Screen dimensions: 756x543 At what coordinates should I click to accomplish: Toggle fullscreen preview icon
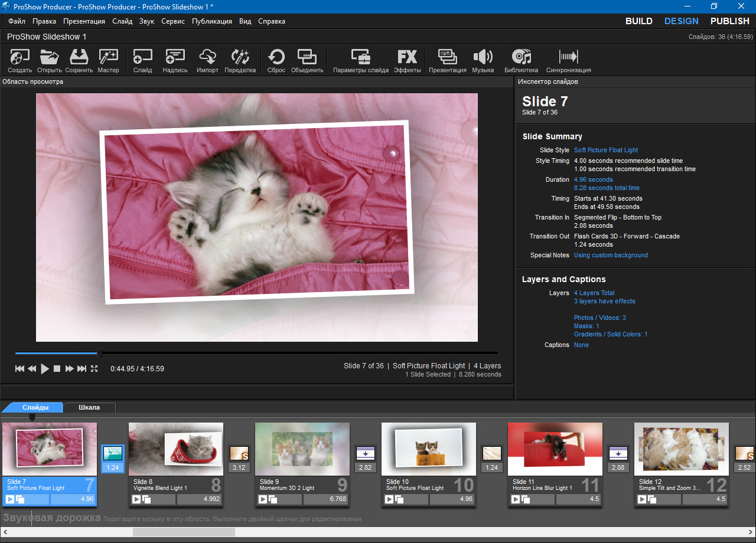(94, 368)
